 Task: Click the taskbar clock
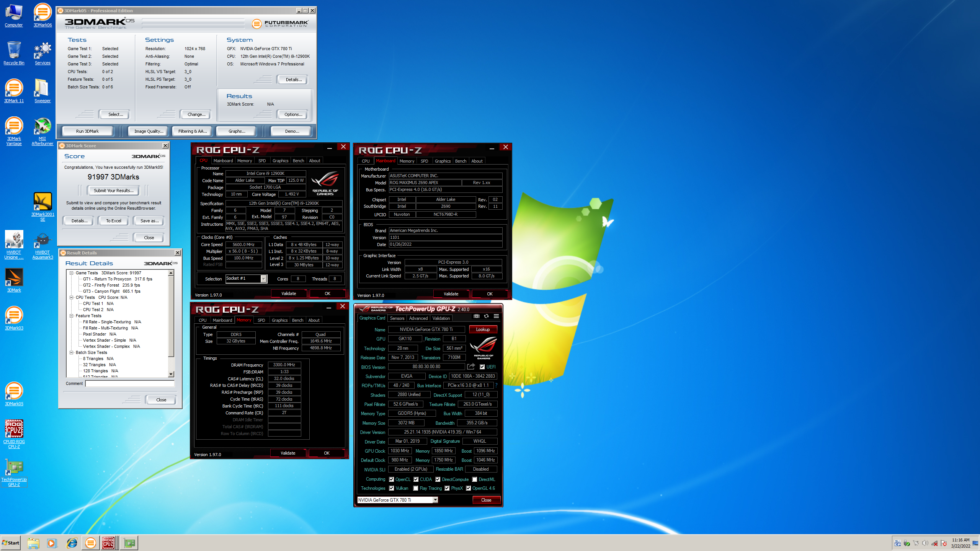click(x=960, y=543)
